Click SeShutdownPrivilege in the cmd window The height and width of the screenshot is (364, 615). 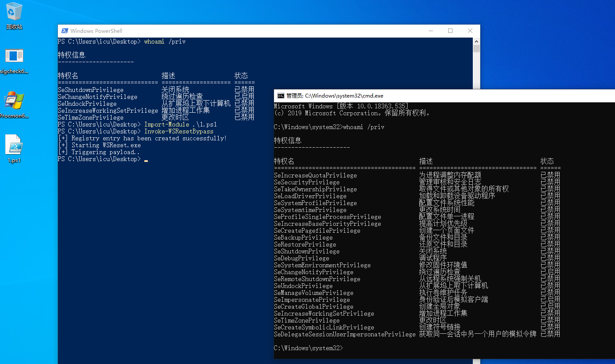(x=307, y=251)
